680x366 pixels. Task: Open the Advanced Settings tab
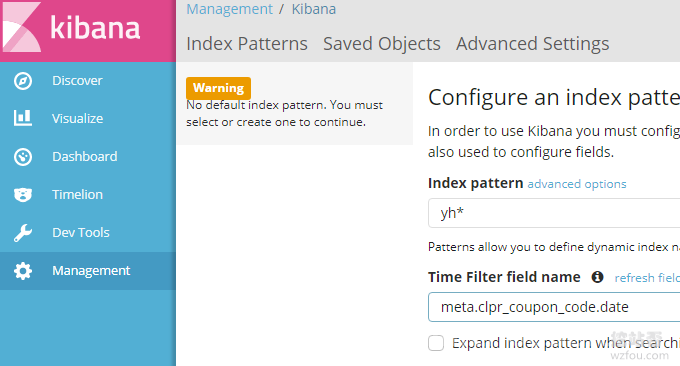[x=533, y=44]
